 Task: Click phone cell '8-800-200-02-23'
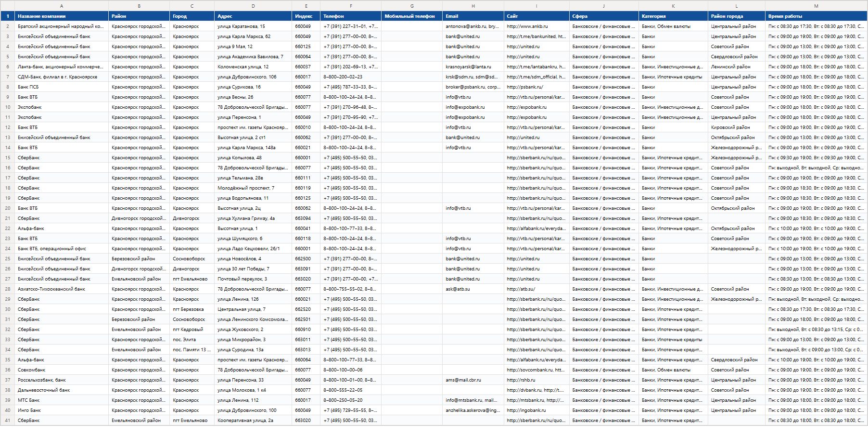coord(351,77)
